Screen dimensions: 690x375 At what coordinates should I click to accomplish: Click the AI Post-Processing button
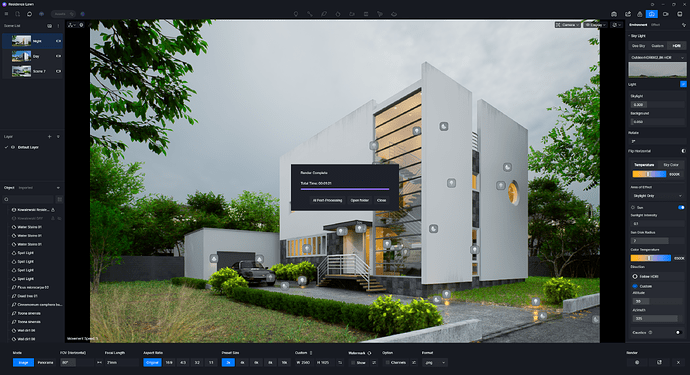click(327, 200)
